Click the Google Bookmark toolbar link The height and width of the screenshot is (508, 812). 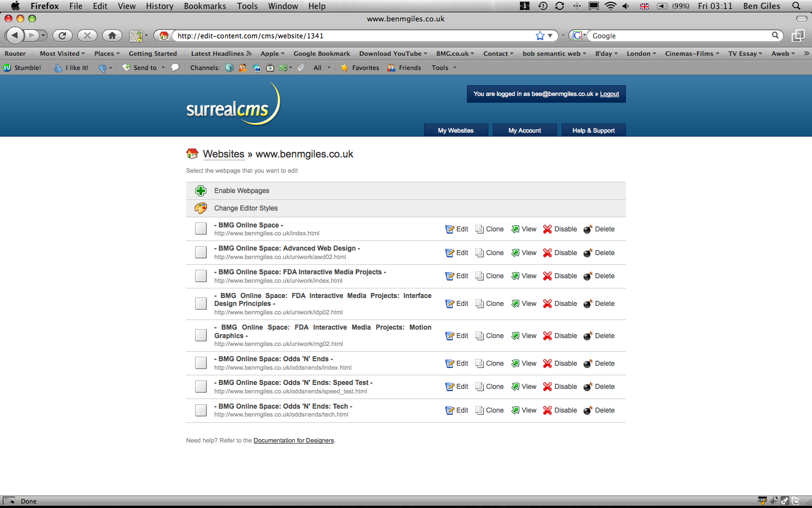(x=321, y=54)
